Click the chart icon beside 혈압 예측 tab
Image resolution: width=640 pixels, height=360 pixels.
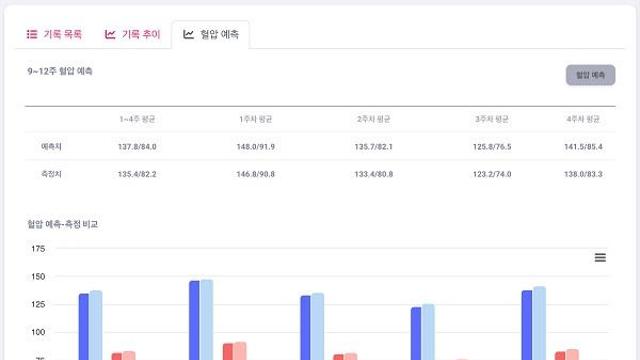coord(188,34)
